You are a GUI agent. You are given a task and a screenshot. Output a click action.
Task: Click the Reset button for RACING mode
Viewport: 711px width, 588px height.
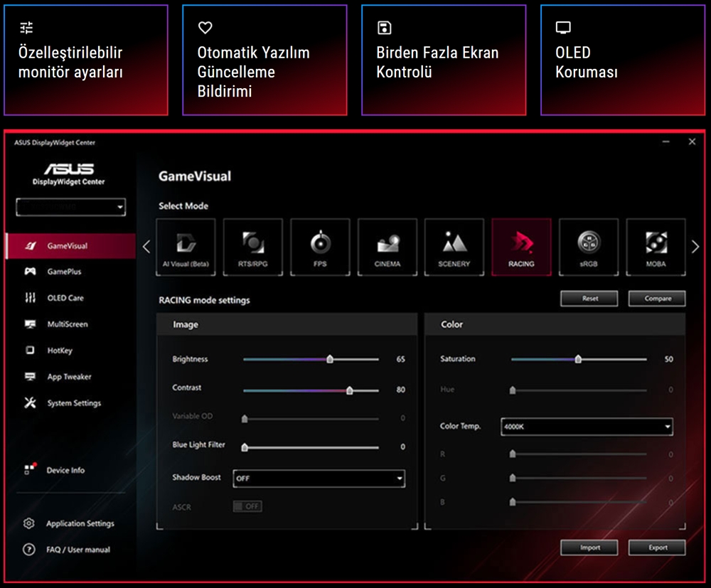pyautogui.click(x=589, y=298)
